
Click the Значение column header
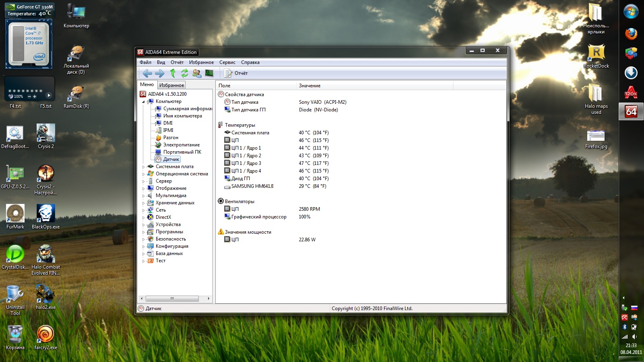click(x=374, y=86)
